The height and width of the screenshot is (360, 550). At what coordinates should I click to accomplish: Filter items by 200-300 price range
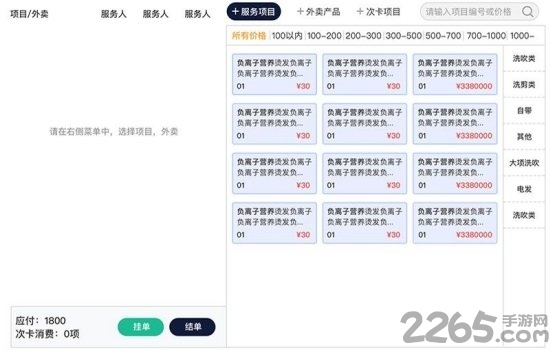coord(363,35)
